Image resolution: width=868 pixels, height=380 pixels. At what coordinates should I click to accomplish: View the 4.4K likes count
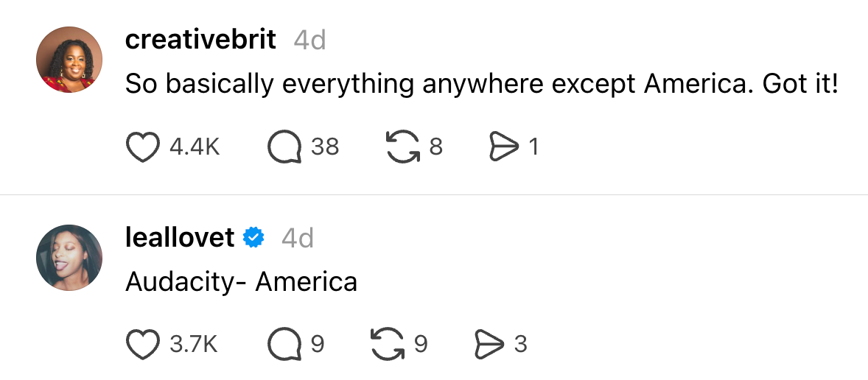[195, 147]
